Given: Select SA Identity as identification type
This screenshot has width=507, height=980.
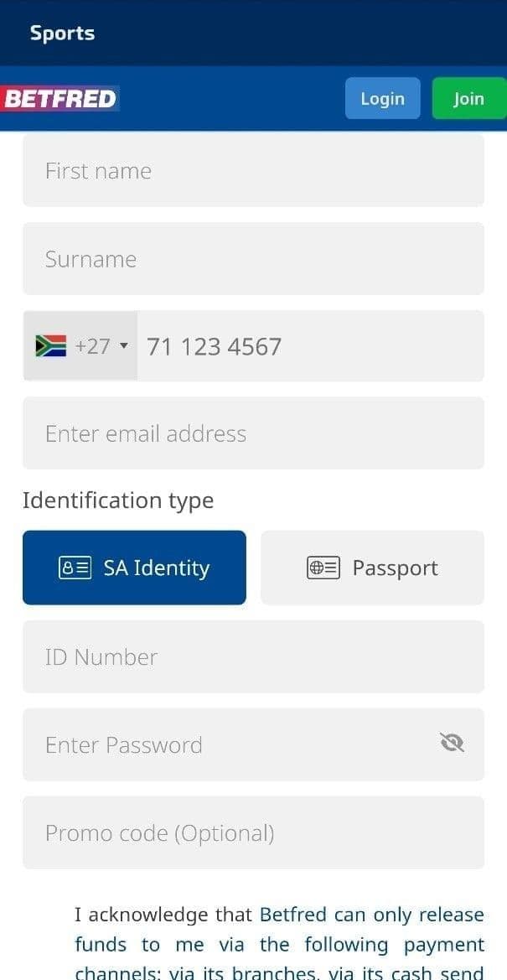Looking at the screenshot, I should 134,568.
